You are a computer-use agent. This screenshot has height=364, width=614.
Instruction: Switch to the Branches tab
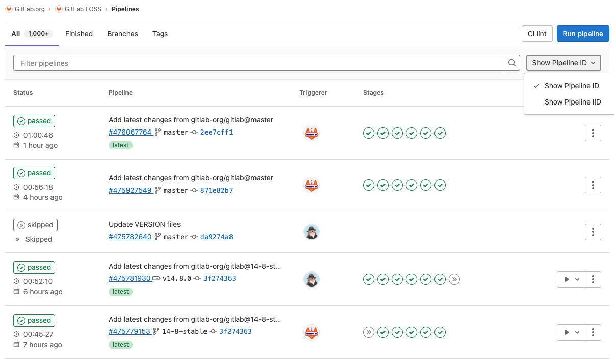(122, 34)
